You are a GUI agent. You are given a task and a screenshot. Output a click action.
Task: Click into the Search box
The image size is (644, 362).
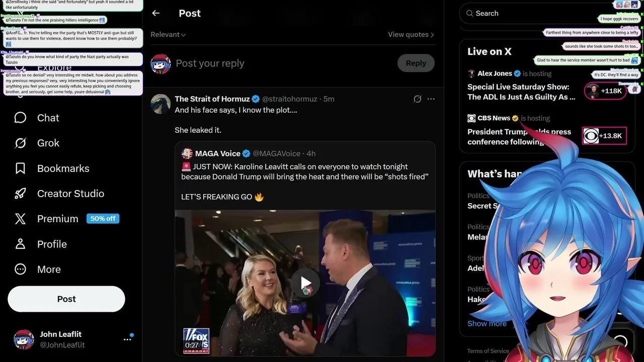528,14
